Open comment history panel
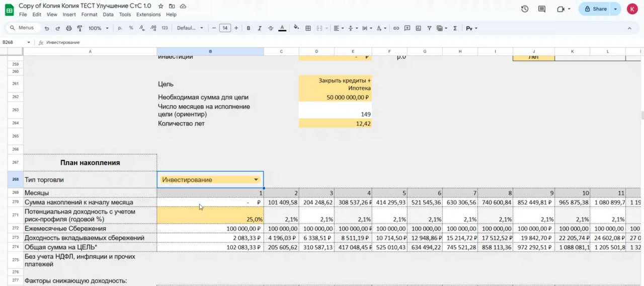644x286 pixels. pos(542,9)
